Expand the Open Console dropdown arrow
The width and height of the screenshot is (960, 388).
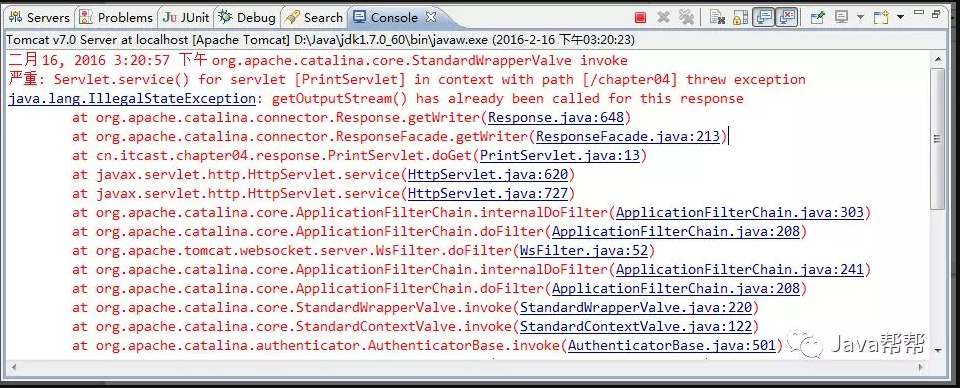(901, 17)
